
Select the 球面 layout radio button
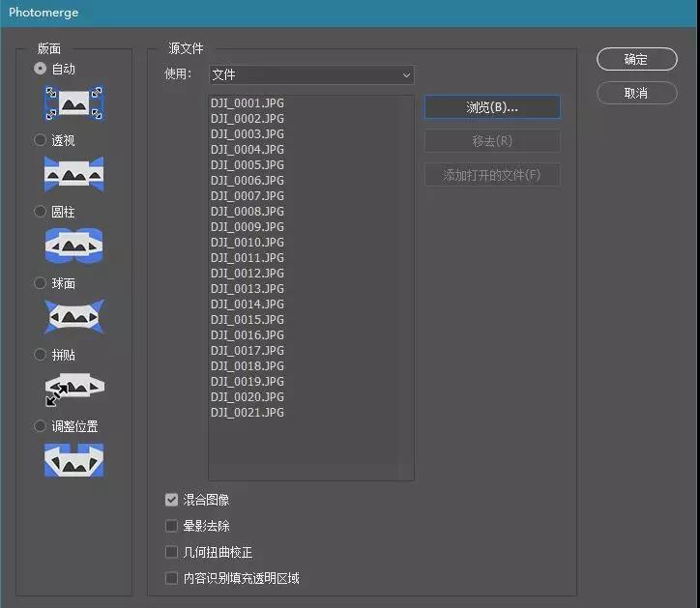41,282
